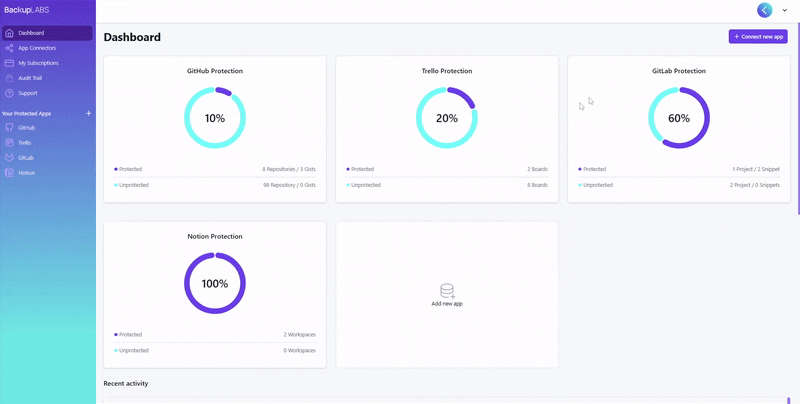The width and height of the screenshot is (800, 404).
Task: Click the BackupLABS logo
Action: pyautogui.click(x=27, y=10)
